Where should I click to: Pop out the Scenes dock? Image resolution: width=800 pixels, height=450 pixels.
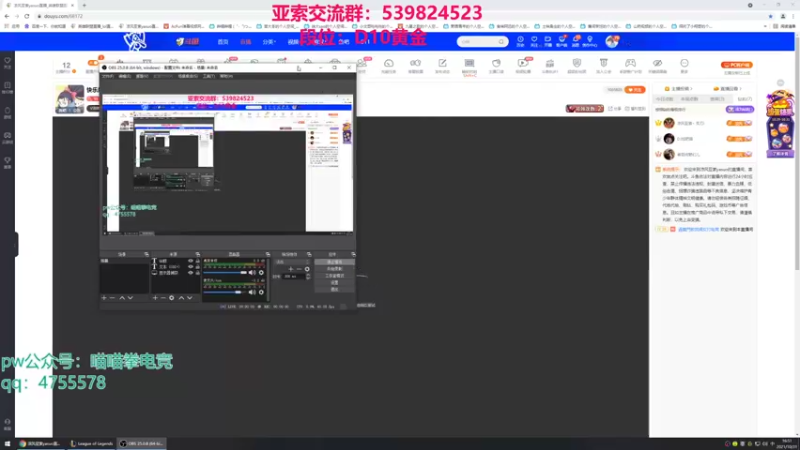(146, 254)
